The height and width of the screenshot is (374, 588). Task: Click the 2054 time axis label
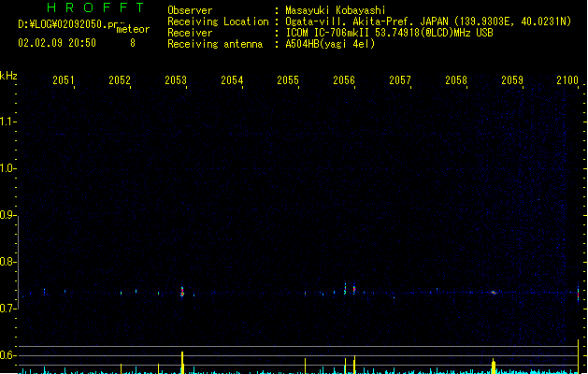pos(232,80)
